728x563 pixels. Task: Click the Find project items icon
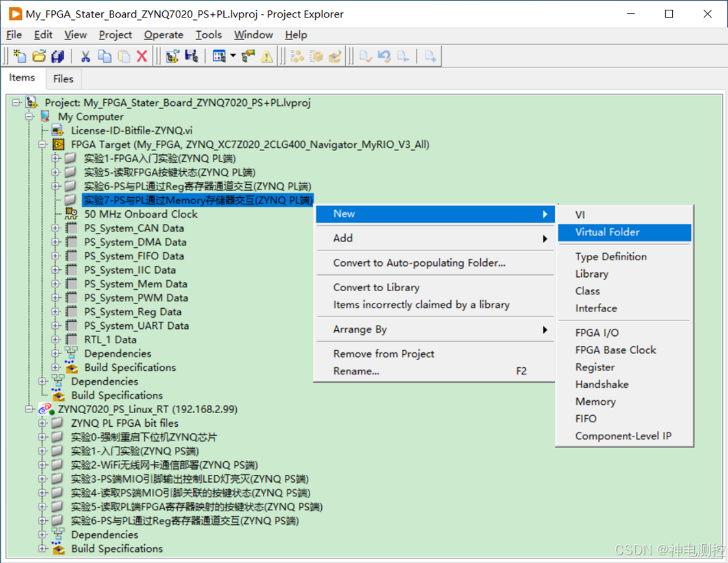pyautogui.click(x=248, y=56)
